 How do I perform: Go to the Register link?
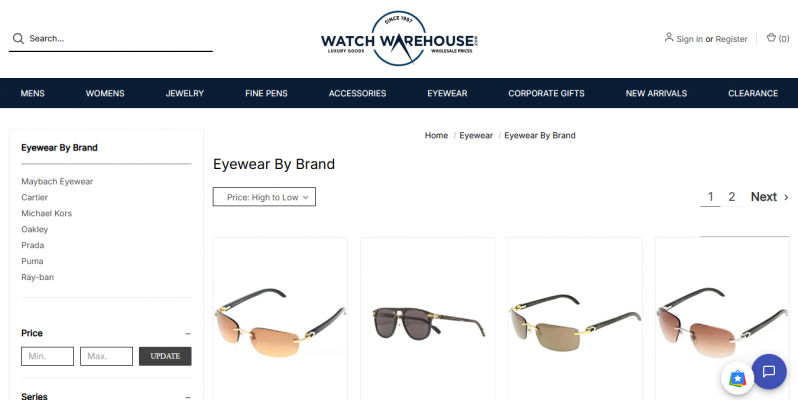tap(731, 39)
